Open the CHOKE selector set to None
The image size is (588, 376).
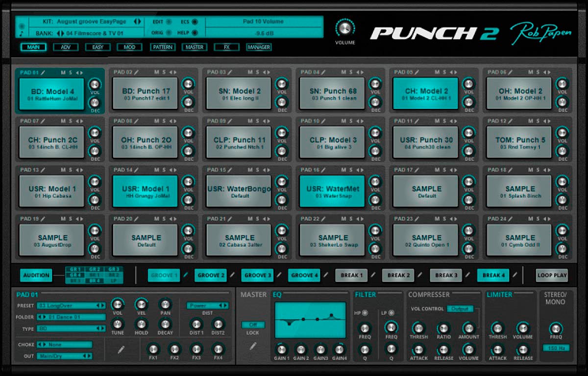pos(65,345)
